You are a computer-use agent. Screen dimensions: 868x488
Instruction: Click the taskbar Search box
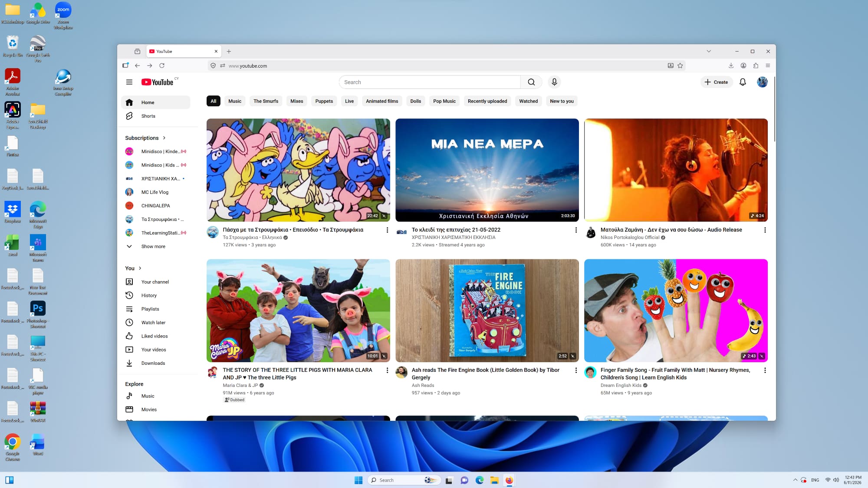pyautogui.click(x=404, y=480)
